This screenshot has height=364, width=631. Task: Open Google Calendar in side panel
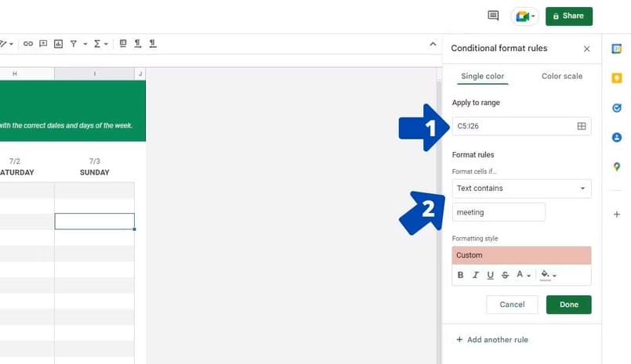[617, 49]
